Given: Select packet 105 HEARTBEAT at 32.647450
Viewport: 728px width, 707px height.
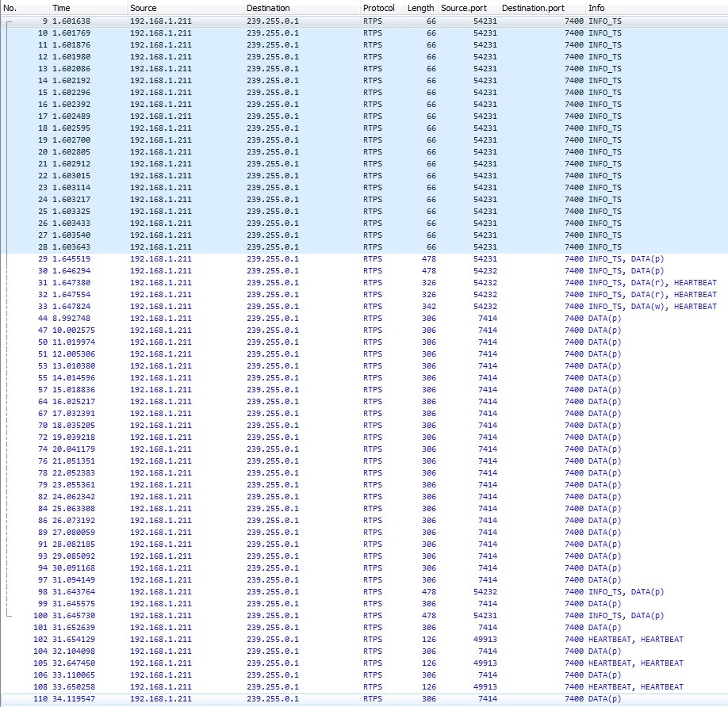Looking at the screenshot, I should click(364, 663).
